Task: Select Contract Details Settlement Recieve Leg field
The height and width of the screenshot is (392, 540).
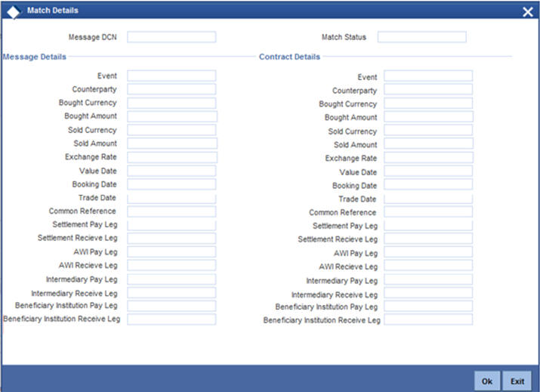Action: [x=428, y=238]
